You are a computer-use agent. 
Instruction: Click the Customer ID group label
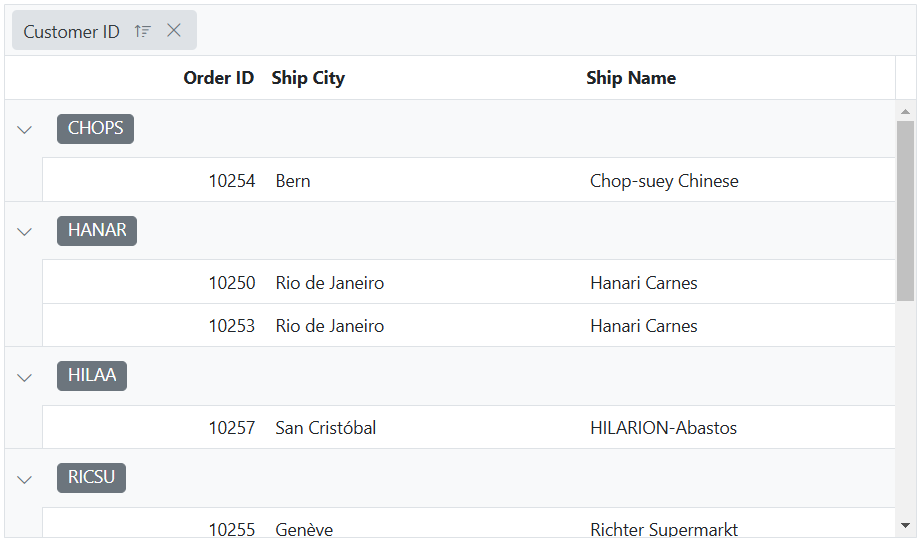coord(72,32)
